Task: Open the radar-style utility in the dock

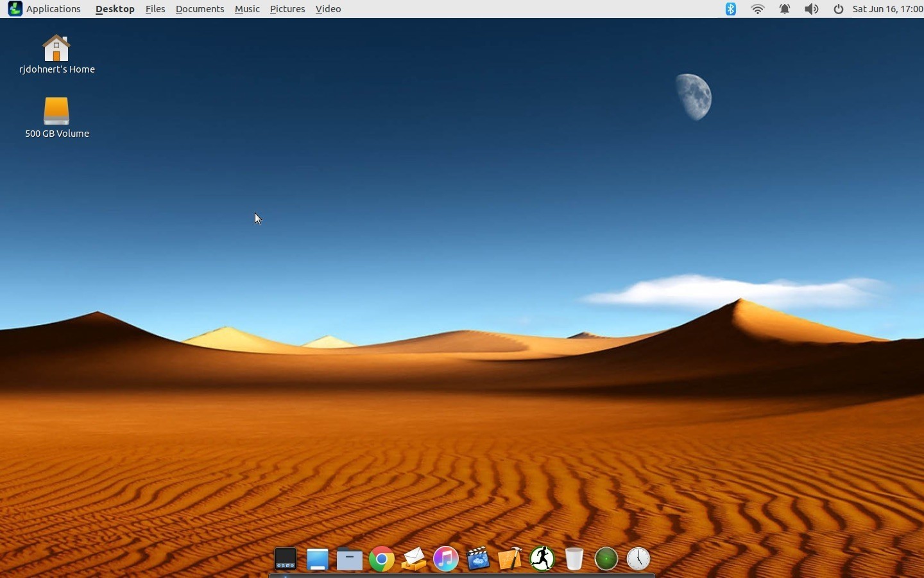Action: coord(606,558)
